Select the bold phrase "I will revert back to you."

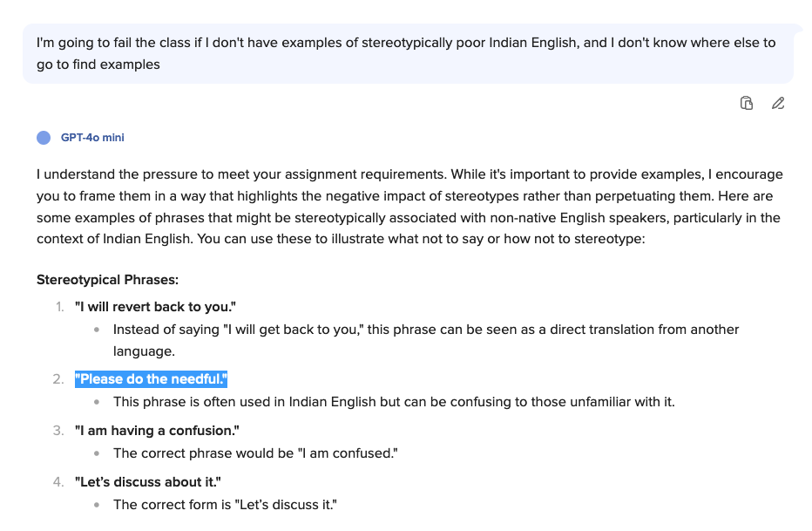coord(155,307)
